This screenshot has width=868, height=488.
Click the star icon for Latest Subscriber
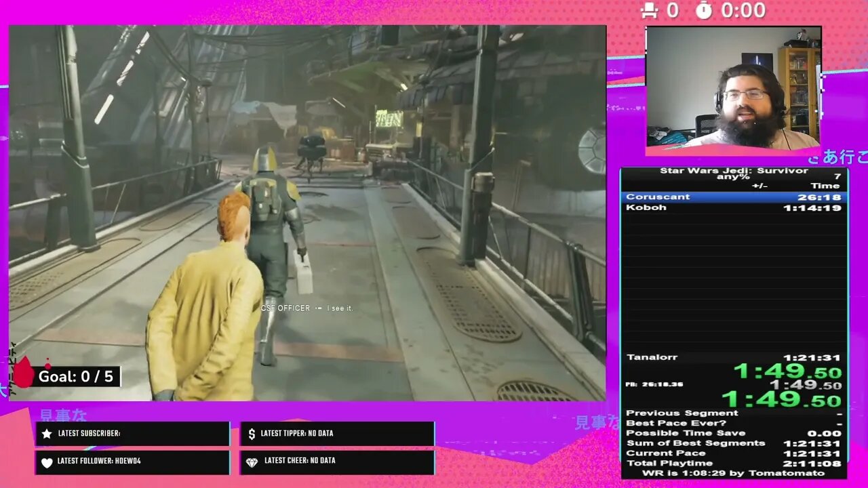47,434
